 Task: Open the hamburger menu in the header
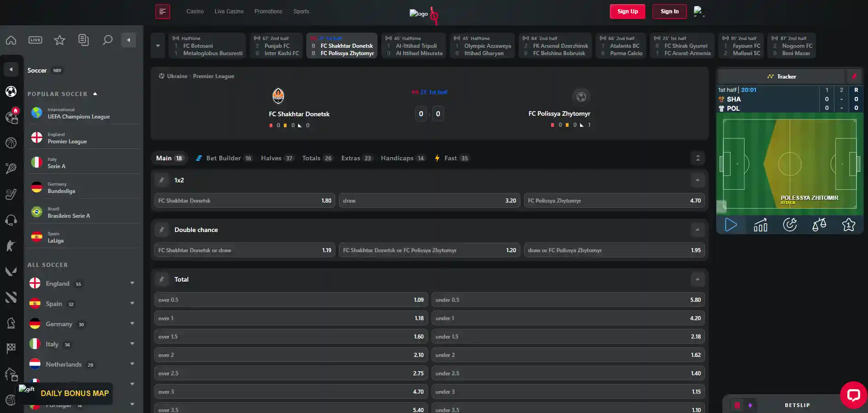click(x=163, y=11)
